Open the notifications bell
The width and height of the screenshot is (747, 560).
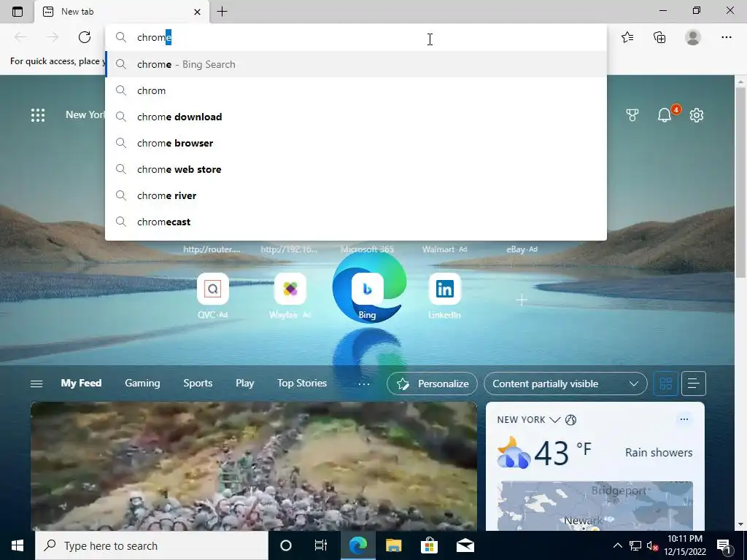click(664, 114)
